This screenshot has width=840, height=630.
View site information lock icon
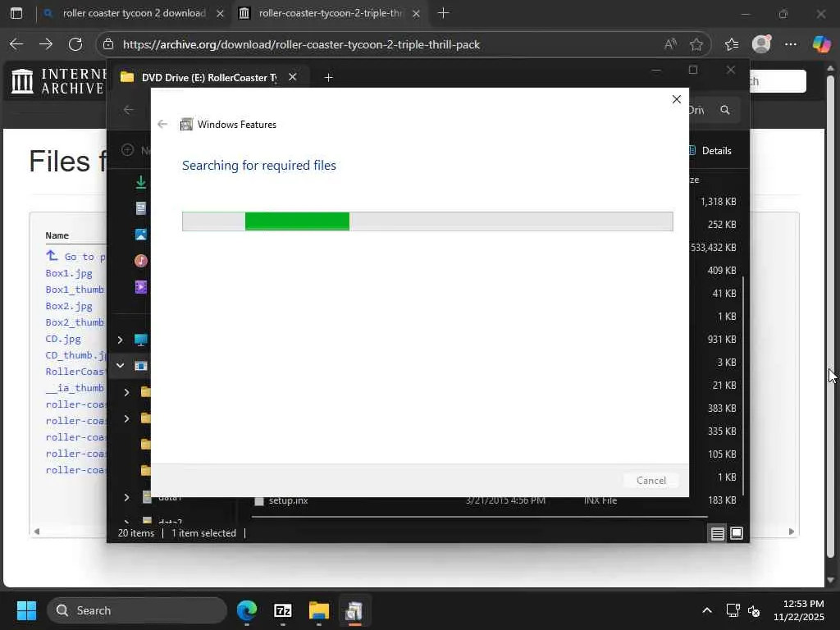108,44
